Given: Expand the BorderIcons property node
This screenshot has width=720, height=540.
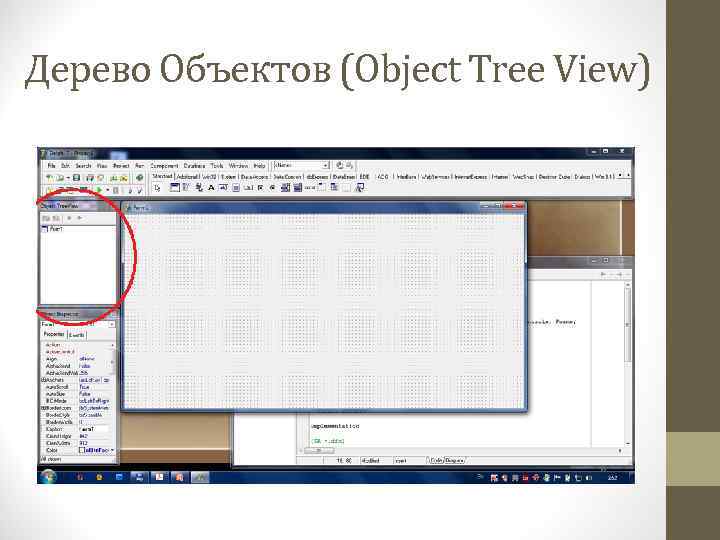Looking at the screenshot, I should click(x=43, y=408).
